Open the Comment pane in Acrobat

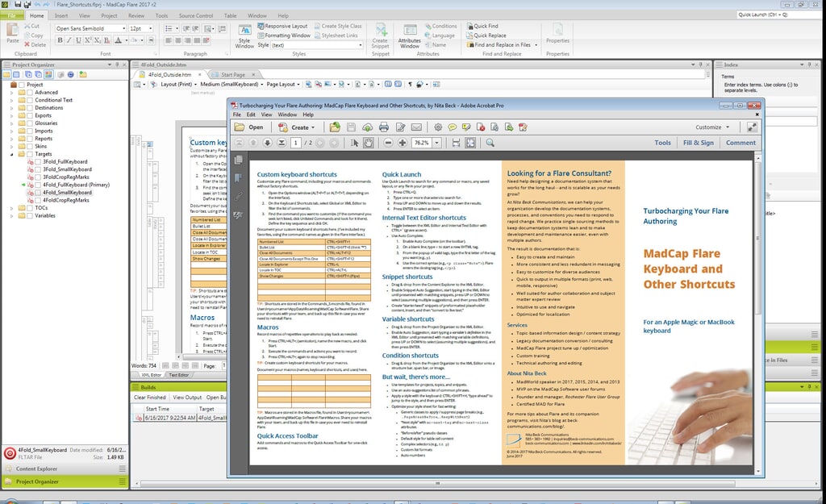(740, 143)
